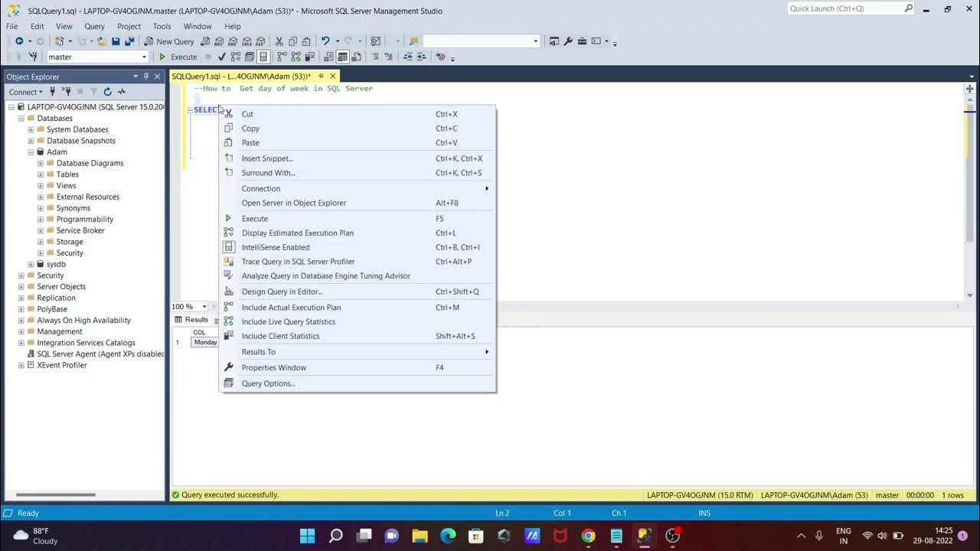Close the Object Explorer panel
Screen dimensions: 980x551
click(x=157, y=77)
